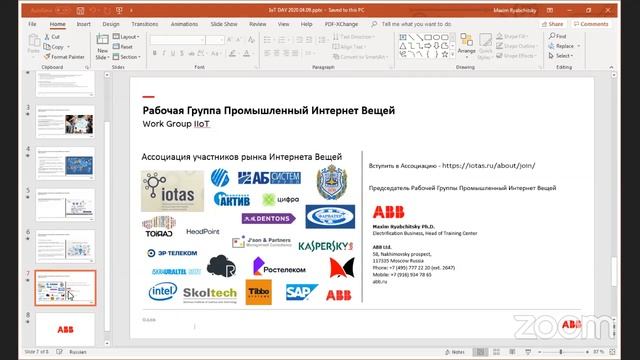This screenshot has height=360, width=640.
Task: Click the iotas.ru/about/join link
Action: 489,165
